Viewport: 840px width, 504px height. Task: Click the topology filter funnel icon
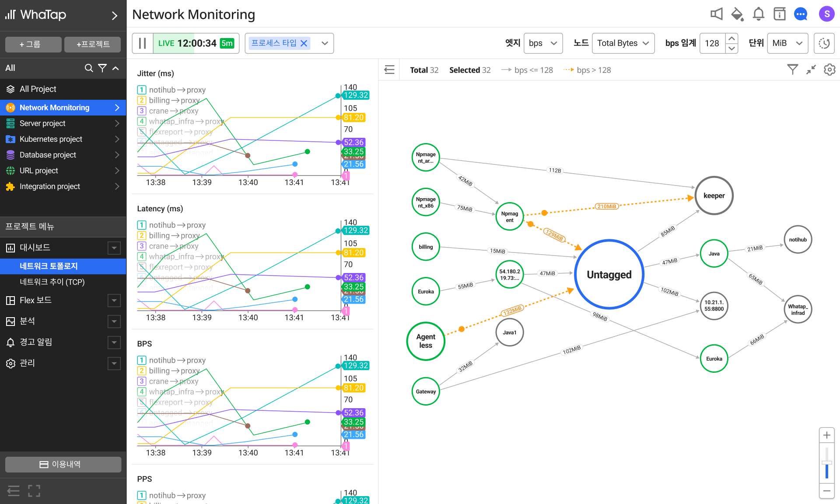point(792,70)
